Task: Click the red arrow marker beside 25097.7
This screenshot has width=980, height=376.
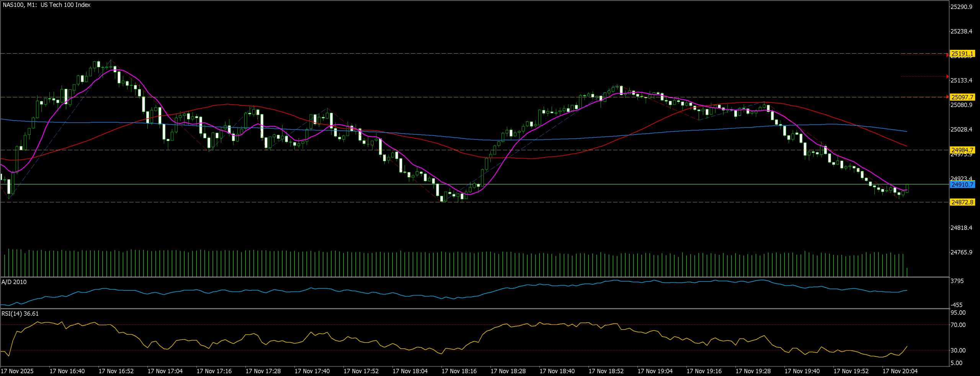Action: 947,97
